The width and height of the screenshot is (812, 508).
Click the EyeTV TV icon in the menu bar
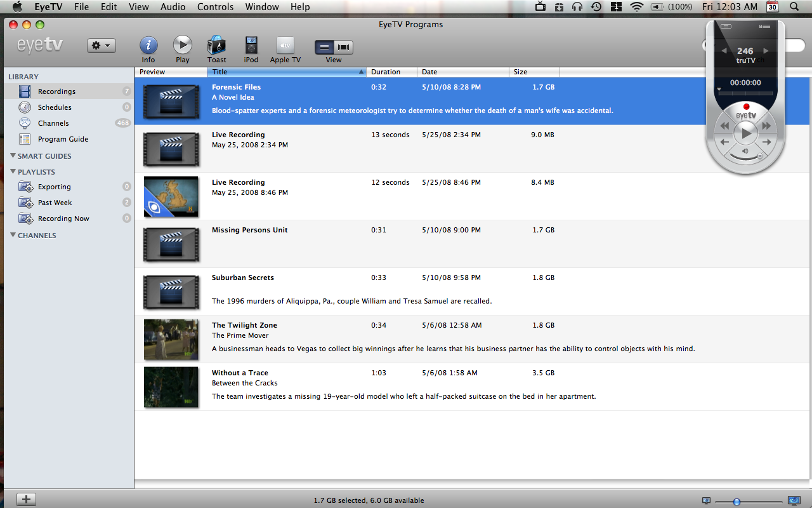click(x=540, y=7)
